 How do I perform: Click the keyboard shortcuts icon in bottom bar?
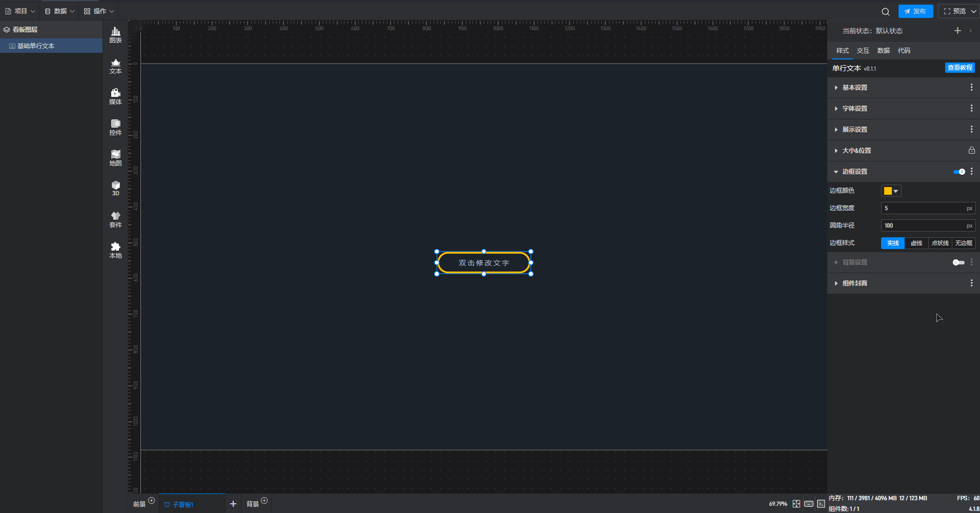tap(809, 504)
